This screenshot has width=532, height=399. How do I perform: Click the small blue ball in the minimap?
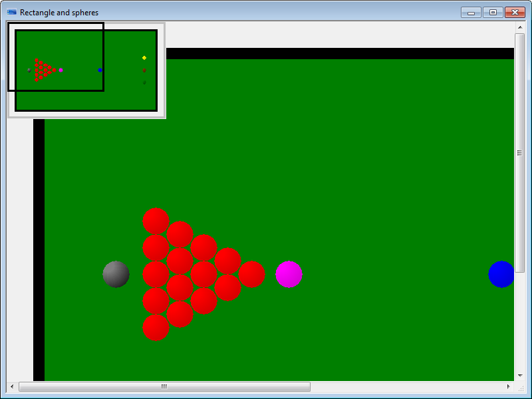click(100, 70)
